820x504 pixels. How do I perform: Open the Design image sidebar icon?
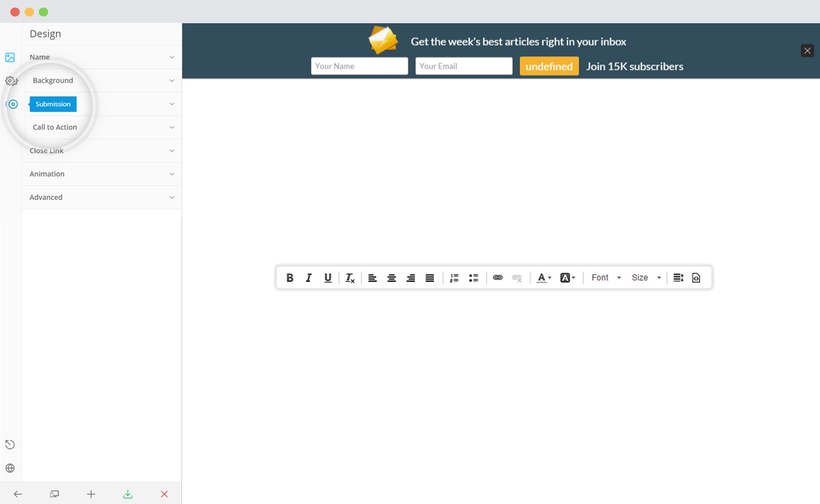coord(10,57)
